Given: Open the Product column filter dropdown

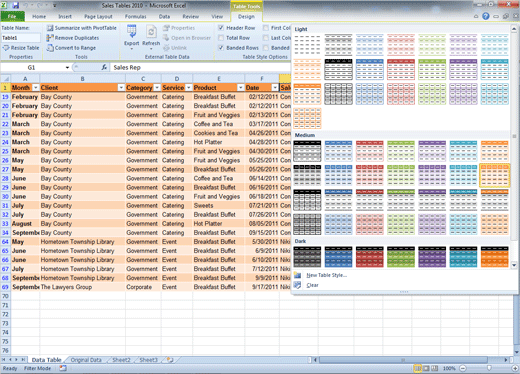Looking at the screenshot, I should coord(240,88).
